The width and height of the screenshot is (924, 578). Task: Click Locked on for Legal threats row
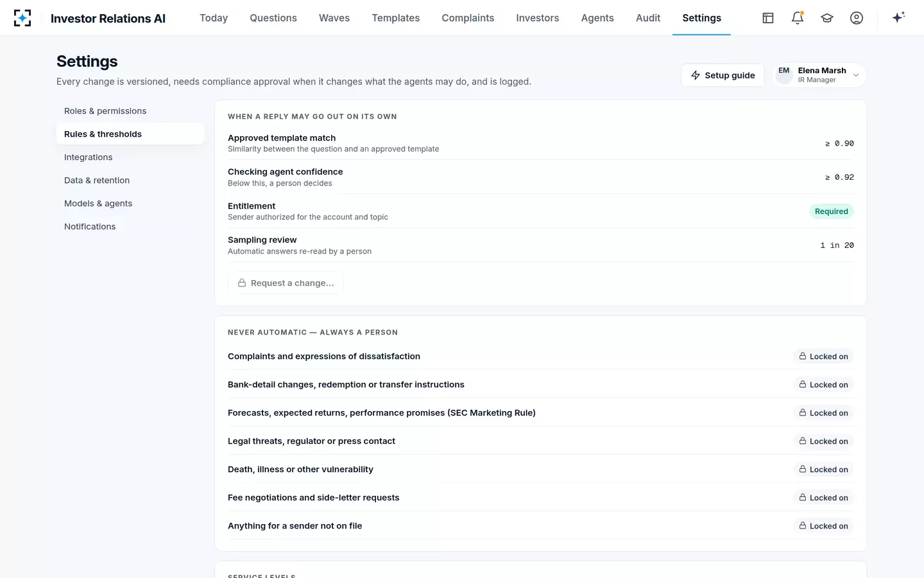point(823,441)
